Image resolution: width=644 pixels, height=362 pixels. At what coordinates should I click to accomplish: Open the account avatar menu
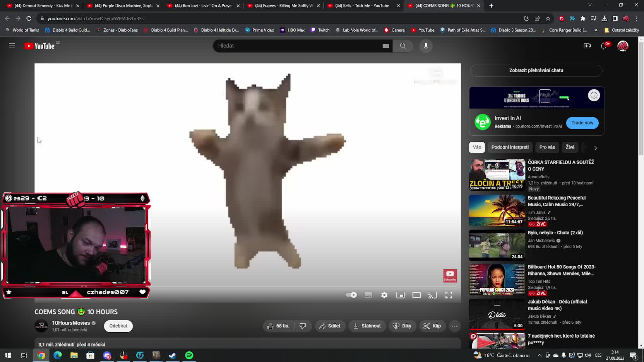click(x=623, y=46)
